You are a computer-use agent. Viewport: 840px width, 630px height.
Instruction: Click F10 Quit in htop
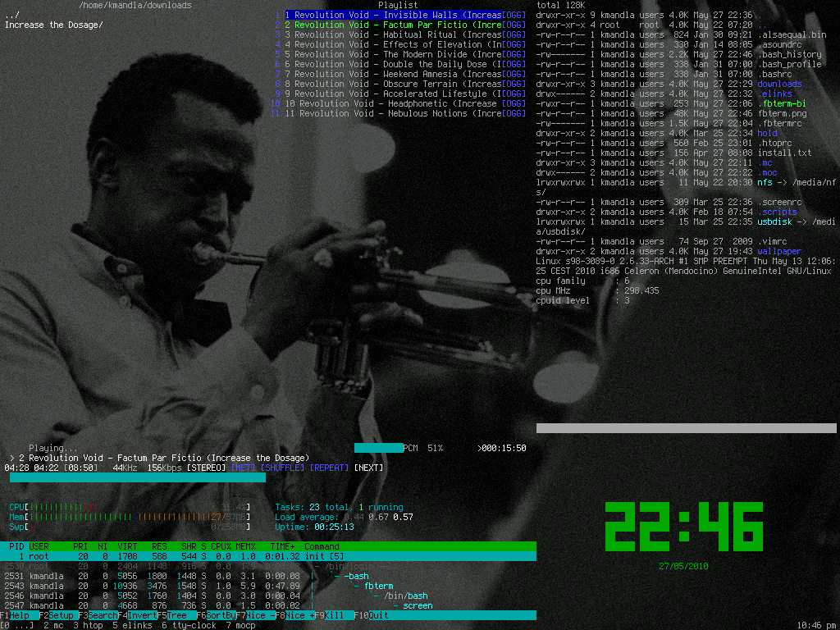(x=371, y=615)
